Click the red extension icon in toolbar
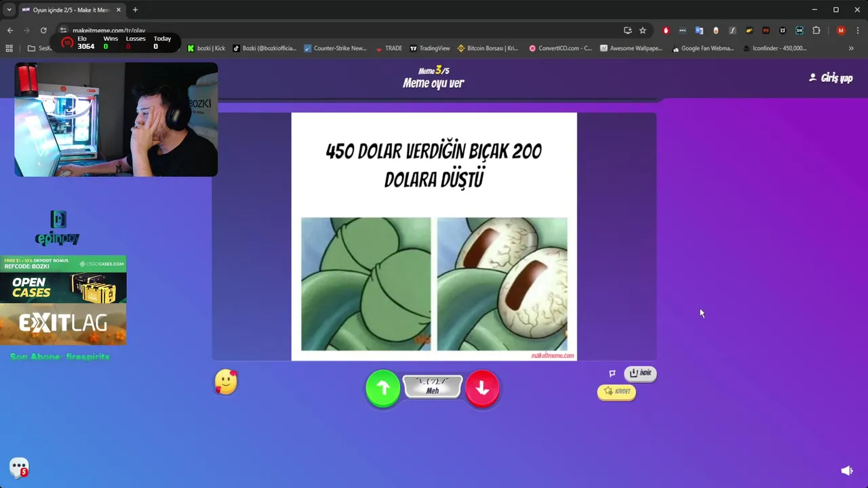This screenshot has height=488, width=868. pyautogui.click(x=666, y=30)
